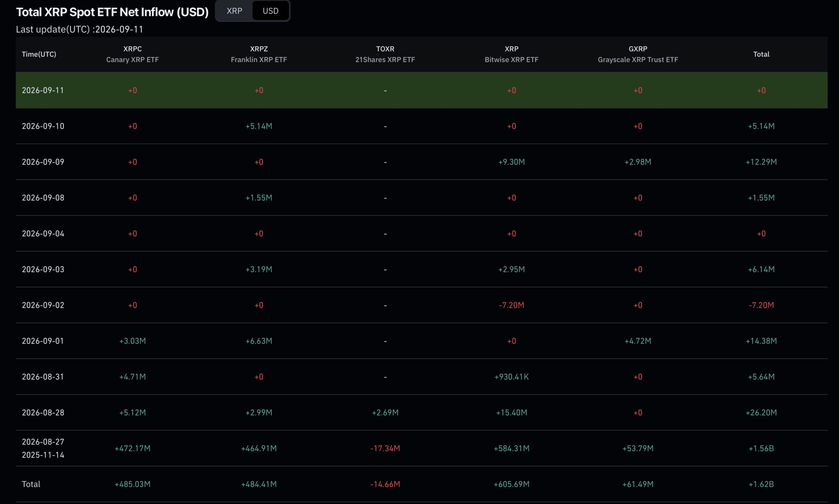Click the XRPZ Franklin XRP ETF column header
Viewport: 839px width, 504px height.
coord(259,54)
